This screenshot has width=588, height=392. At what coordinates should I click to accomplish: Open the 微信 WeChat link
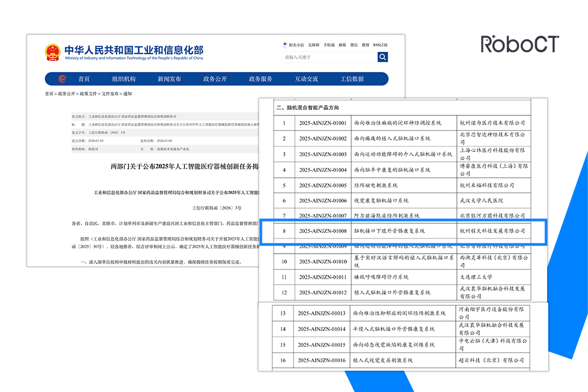point(354,45)
